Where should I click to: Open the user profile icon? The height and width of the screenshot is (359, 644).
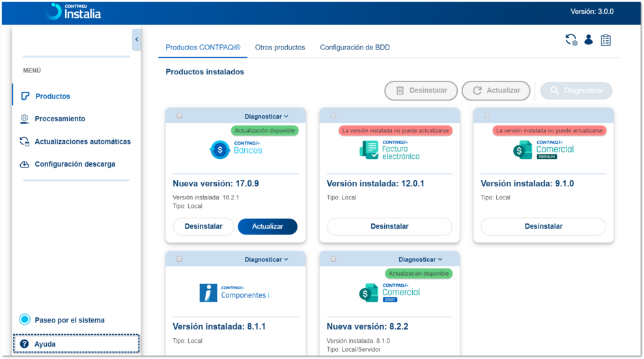(x=589, y=40)
